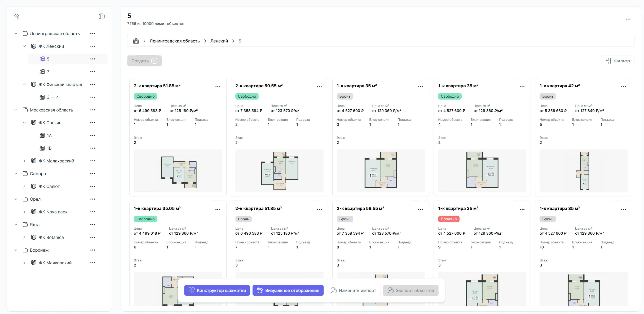The image size is (644, 314).
Task: Open card menu for 1-к квартира 42 м²
Action: point(624,87)
